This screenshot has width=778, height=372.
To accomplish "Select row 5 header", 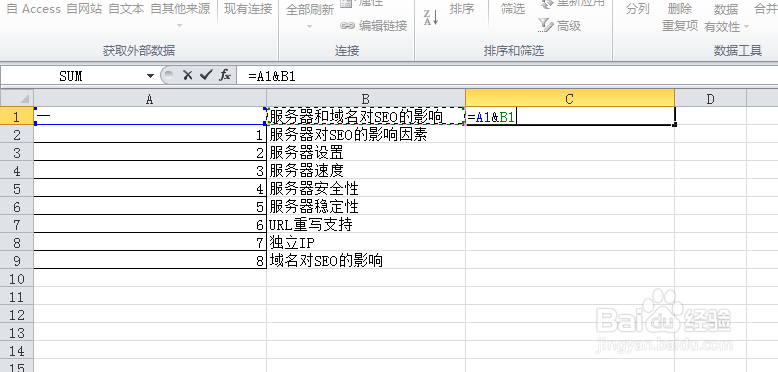I will click(17, 188).
